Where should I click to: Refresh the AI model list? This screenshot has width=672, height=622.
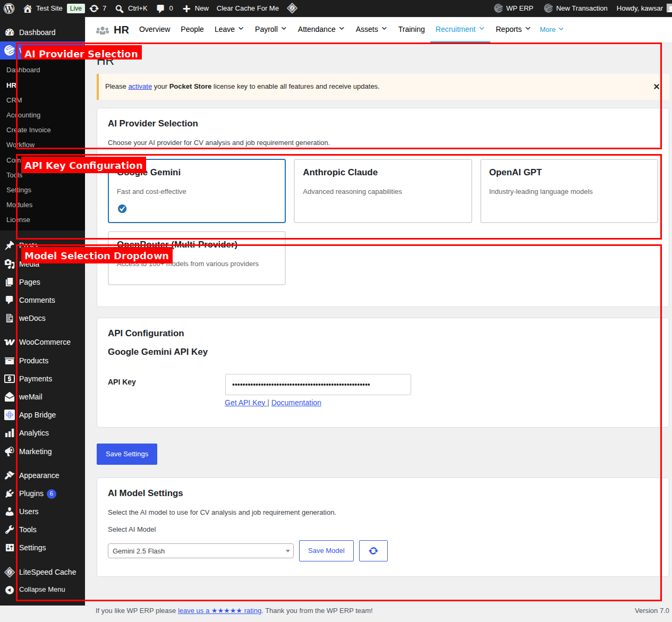[373, 551]
